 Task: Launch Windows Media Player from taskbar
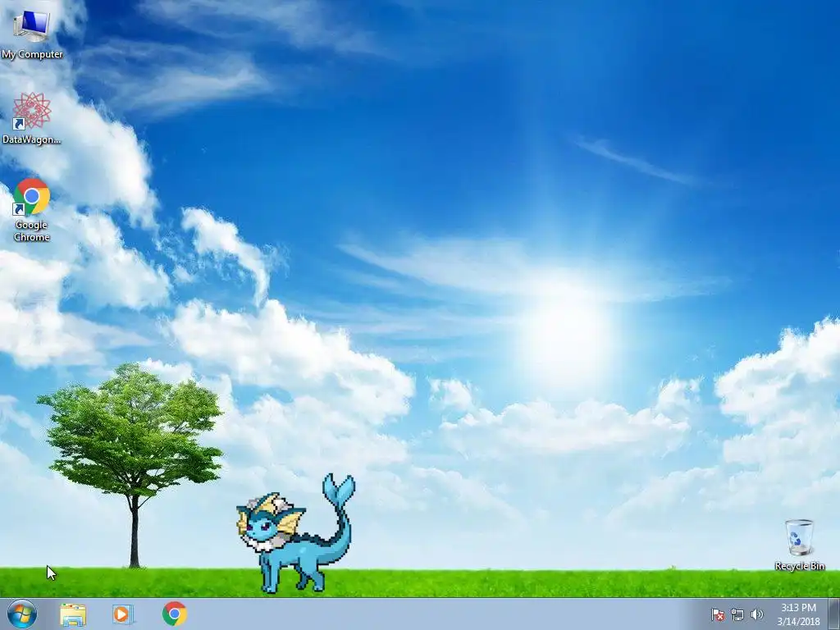pyautogui.click(x=123, y=614)
